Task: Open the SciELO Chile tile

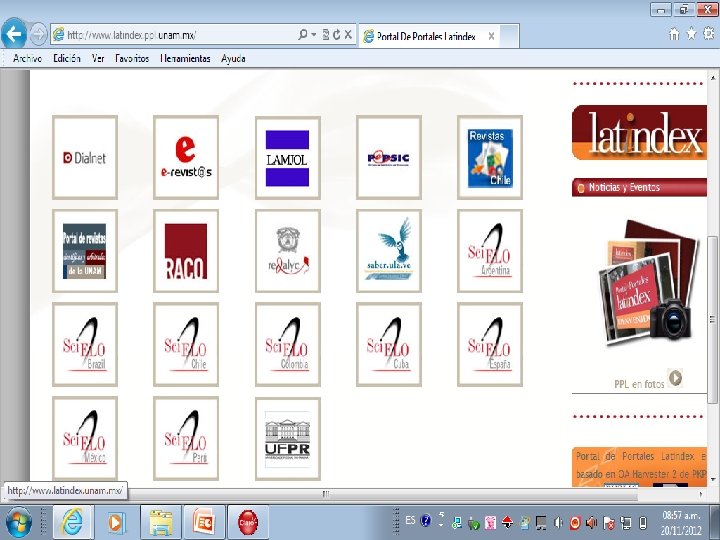Action: (x=186, y=344)
